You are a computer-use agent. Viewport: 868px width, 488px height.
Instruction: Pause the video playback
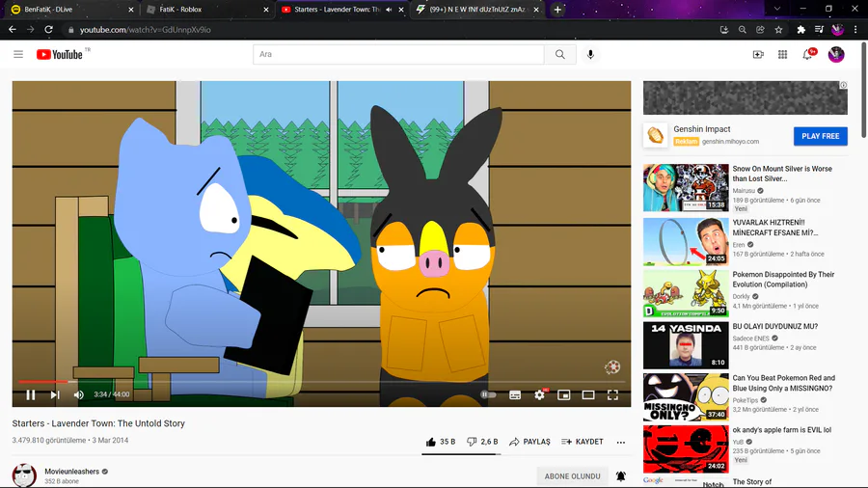pos(31,394)
